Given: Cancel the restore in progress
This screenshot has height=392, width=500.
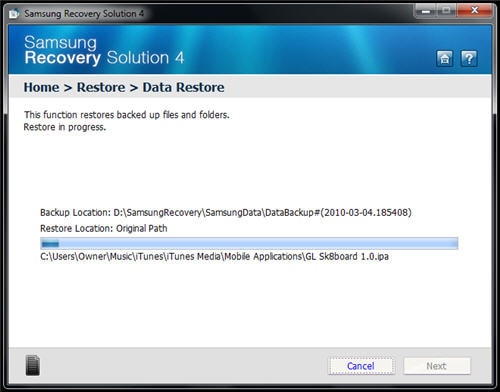Looking at the screenshot, I should pyautogui.click(x=361, y=366).
